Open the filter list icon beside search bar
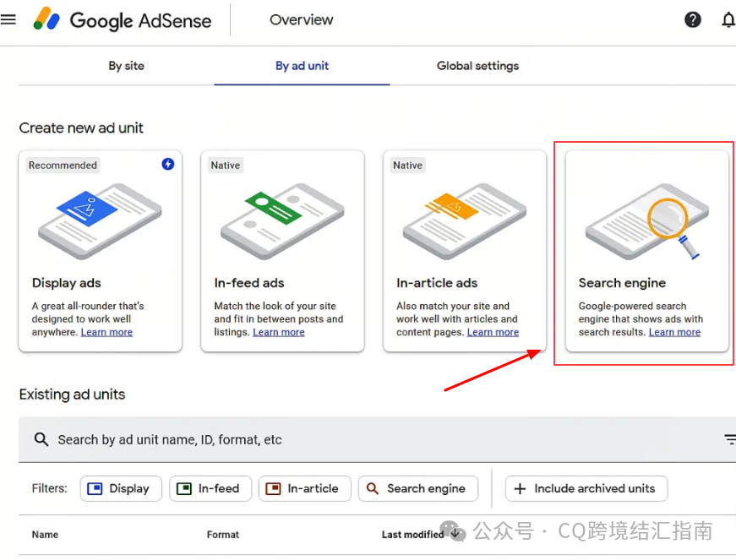The image size is (736, 560). 730,439
